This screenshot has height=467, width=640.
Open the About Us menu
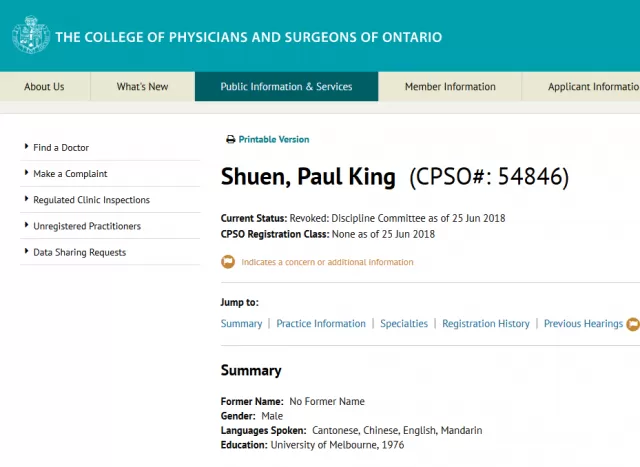click(44, 87)
